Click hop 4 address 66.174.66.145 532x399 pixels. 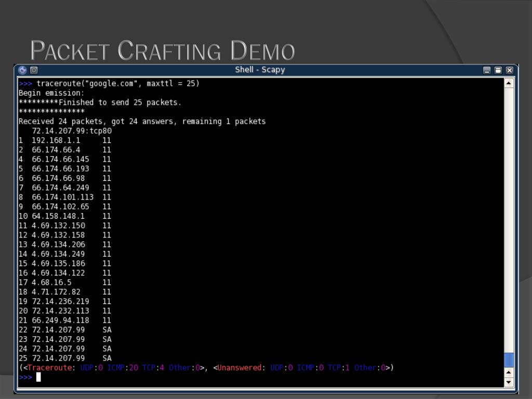click(60, 159)
